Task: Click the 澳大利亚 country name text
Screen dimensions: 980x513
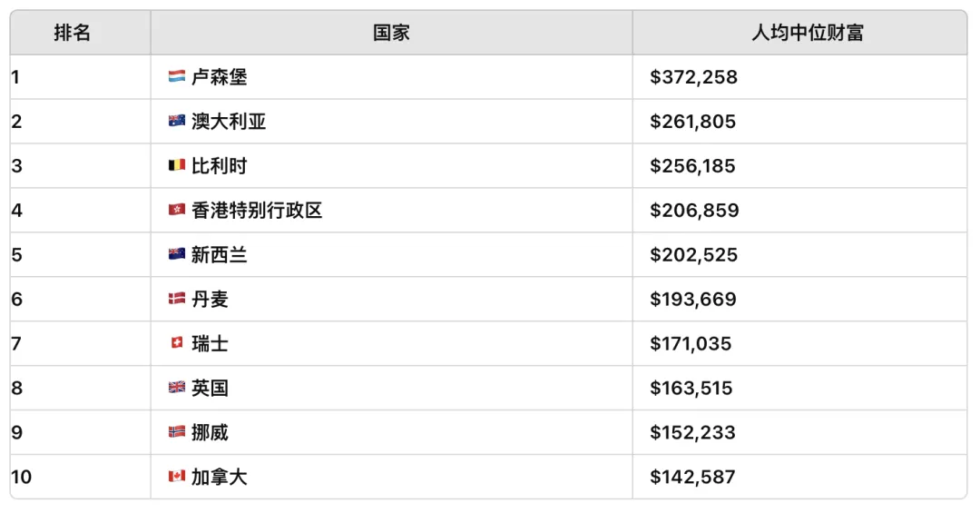Action: point(229,122)
